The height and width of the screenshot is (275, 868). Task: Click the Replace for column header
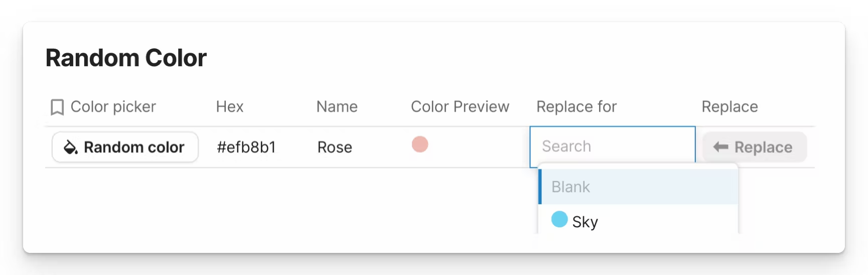(576, 107)
